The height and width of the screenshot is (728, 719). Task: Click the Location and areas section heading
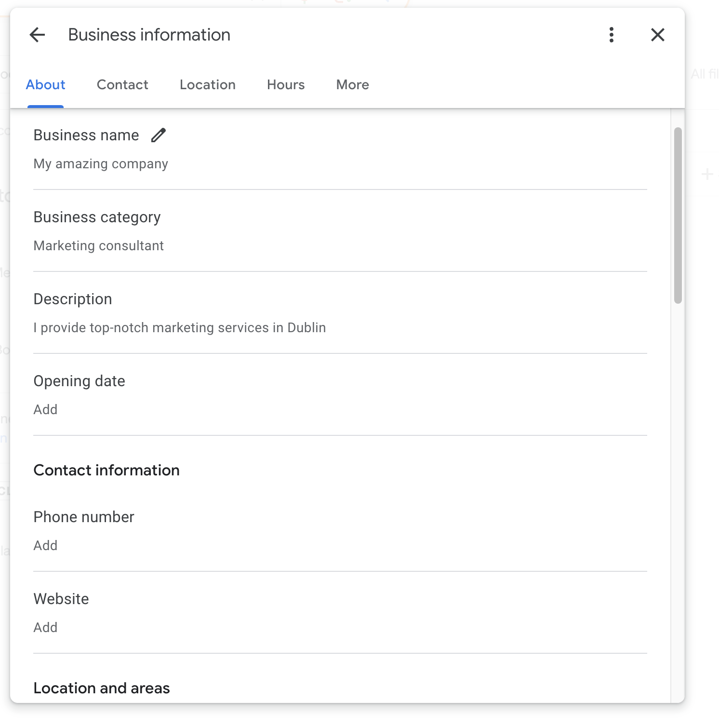tap(101, 688)
